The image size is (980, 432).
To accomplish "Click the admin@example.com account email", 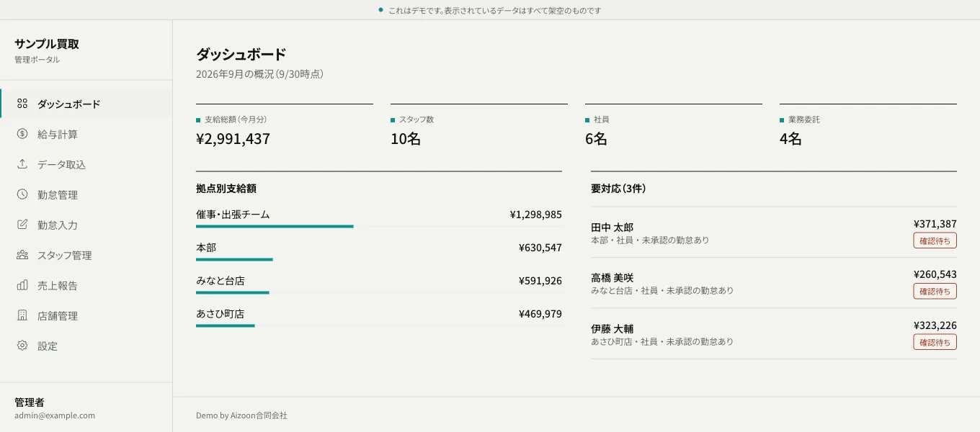I will 55,415.
